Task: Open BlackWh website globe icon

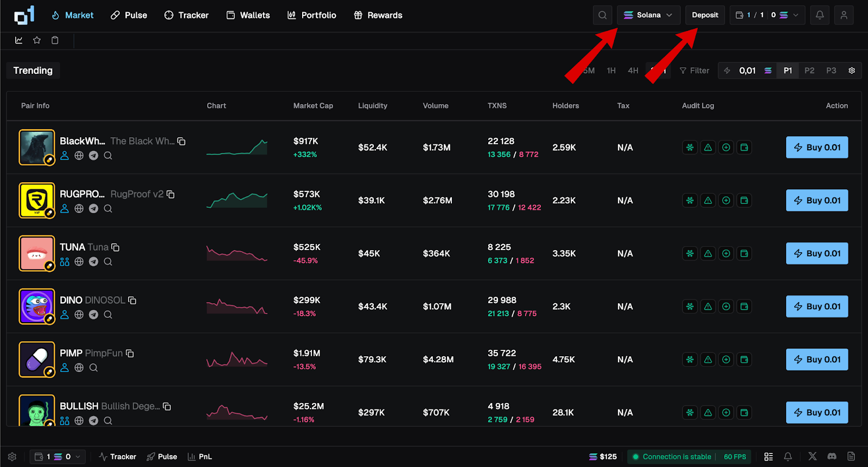Action: pos(79,156)
